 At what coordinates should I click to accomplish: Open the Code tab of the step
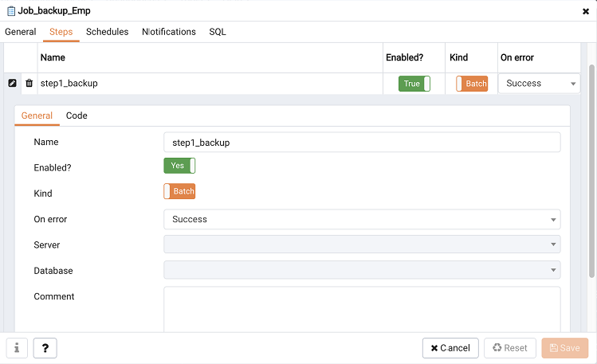click(77, 115)
